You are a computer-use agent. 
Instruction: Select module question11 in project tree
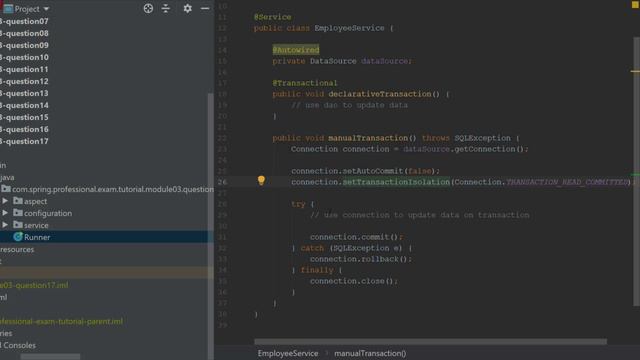pos(24,69)
